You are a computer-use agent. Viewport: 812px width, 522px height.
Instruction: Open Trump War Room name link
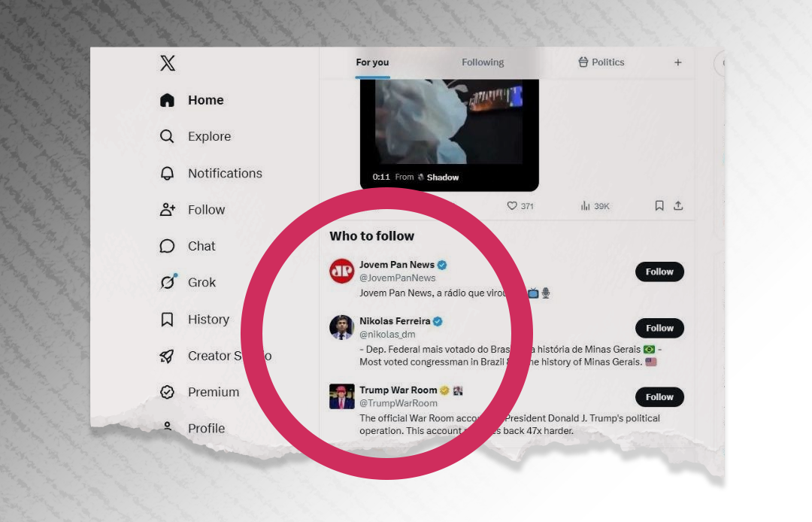[x=398, y=390]
